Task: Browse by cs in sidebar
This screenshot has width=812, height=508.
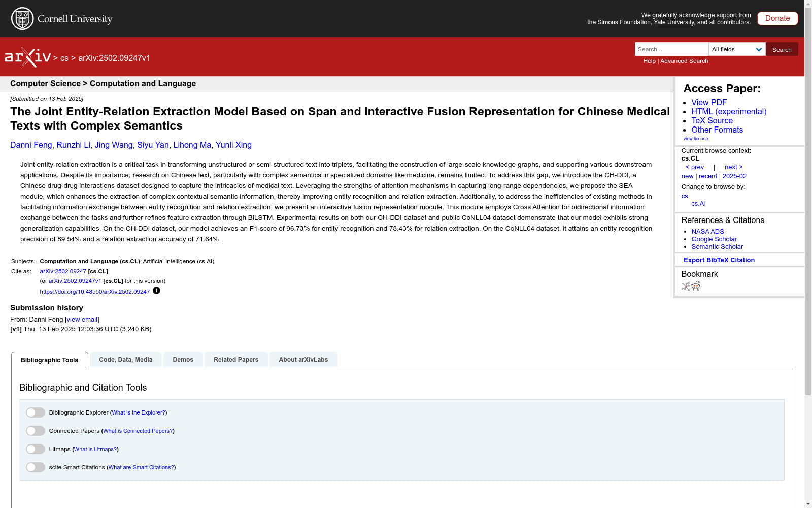Action: click(x=685, y=196)
